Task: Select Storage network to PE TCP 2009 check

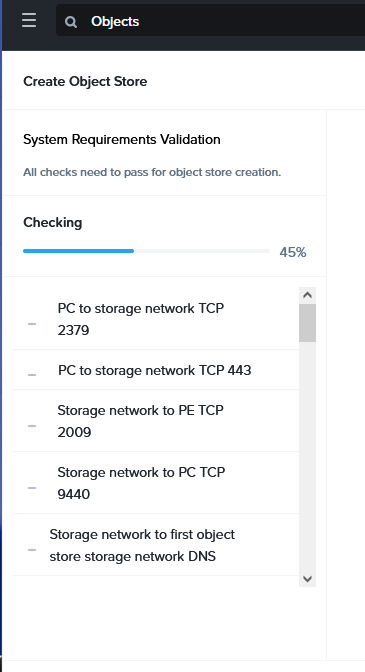Action: click(156, 421)
